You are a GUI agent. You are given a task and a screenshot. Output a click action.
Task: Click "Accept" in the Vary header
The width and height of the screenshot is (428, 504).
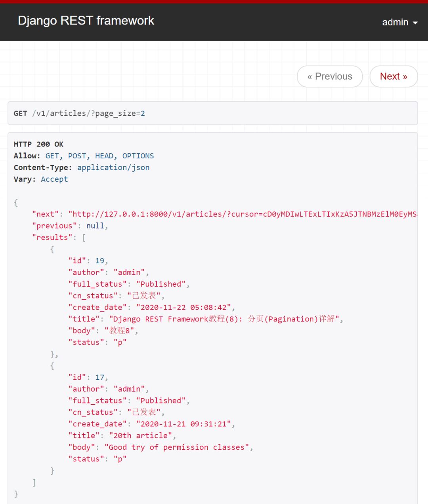click(x=54, y=179)
